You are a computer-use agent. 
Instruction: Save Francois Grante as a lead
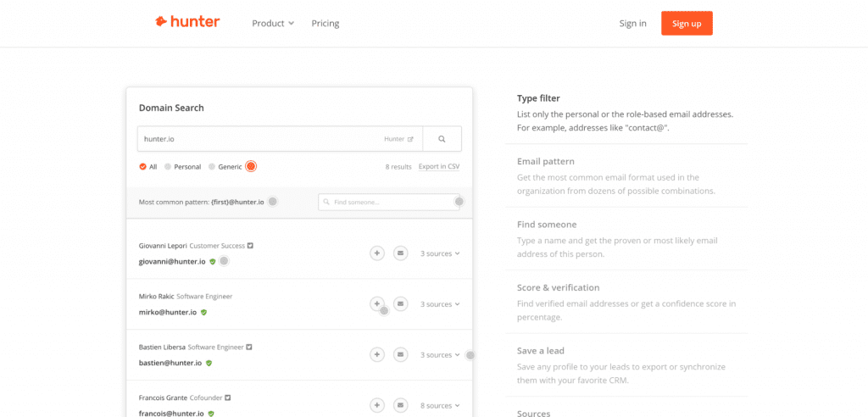click(x=377, y=405)
